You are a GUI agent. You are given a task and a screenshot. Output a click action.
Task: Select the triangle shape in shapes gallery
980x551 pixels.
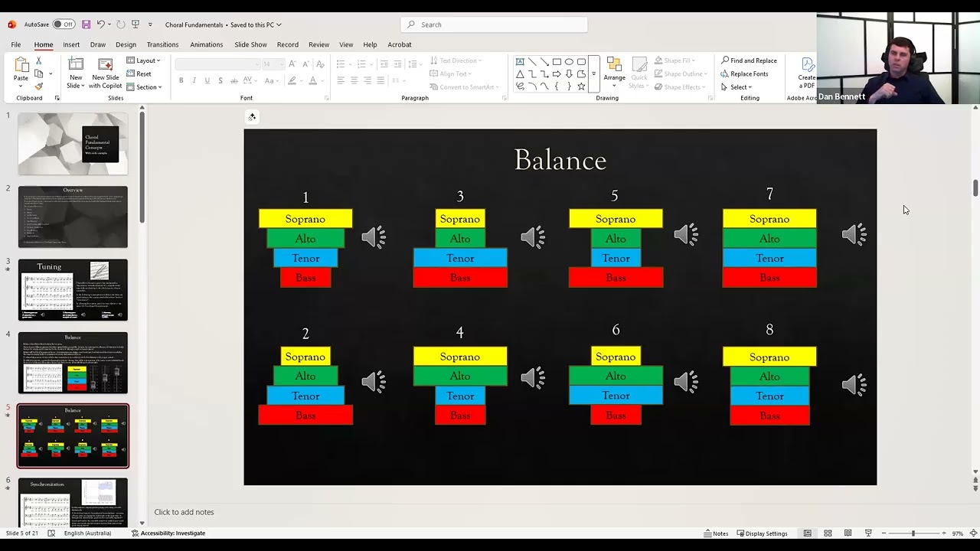click(x=520, y=74)
